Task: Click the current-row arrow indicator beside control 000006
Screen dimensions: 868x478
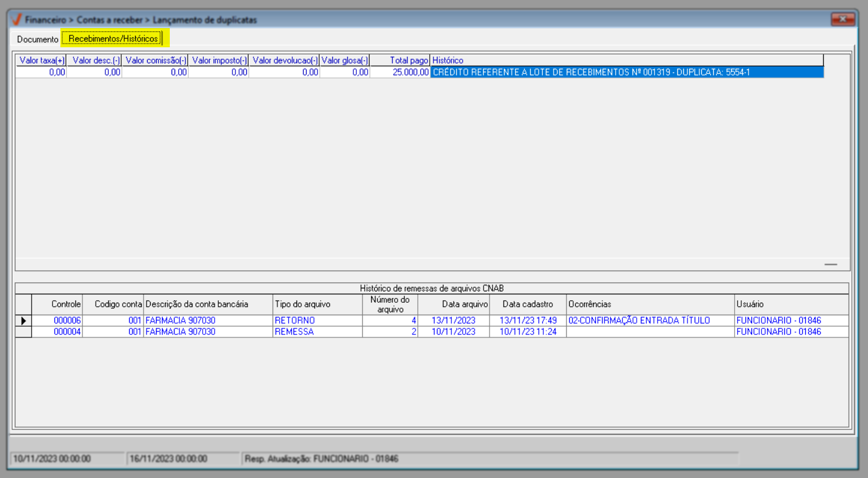Action: point(23,321)
